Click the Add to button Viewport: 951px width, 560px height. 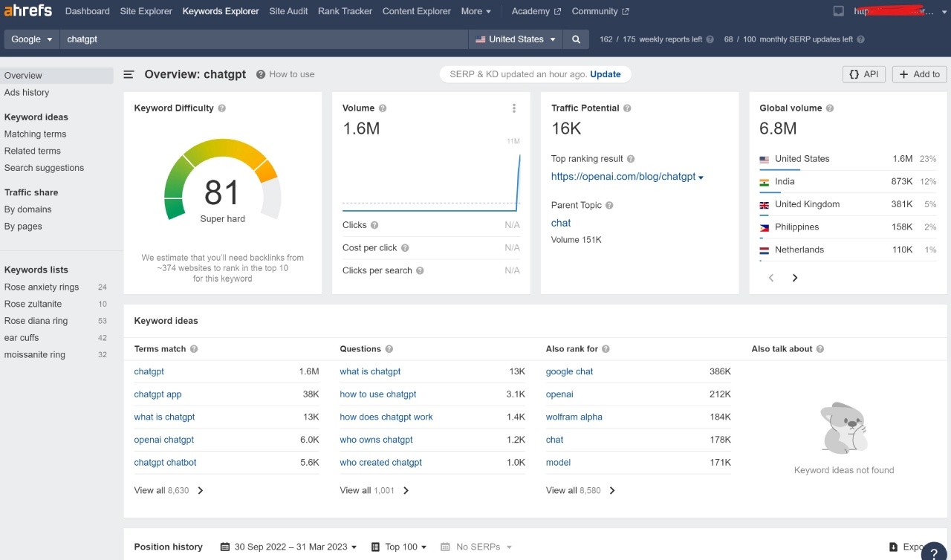click(919, 74)
